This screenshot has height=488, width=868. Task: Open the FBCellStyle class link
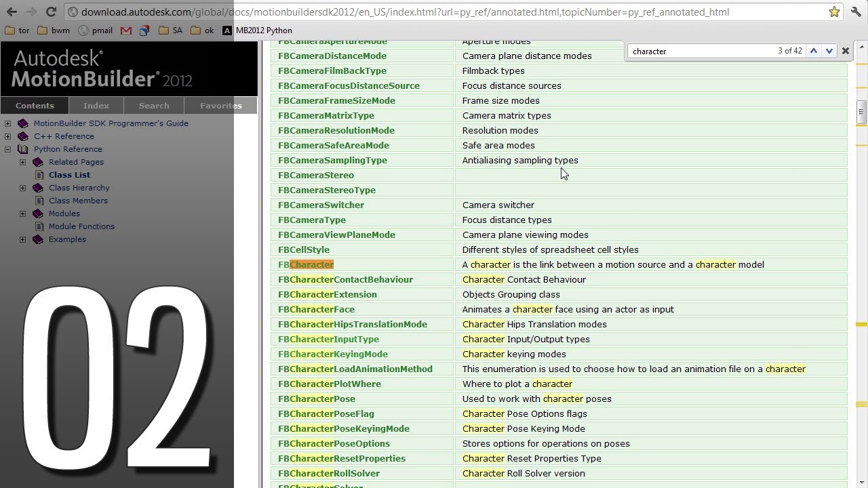click(x=304, y=249)
